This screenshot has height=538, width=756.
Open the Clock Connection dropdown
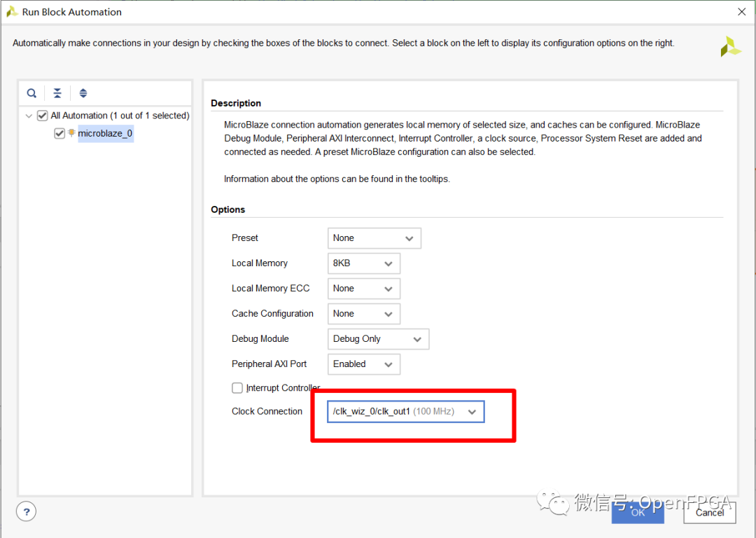[405, 412]
